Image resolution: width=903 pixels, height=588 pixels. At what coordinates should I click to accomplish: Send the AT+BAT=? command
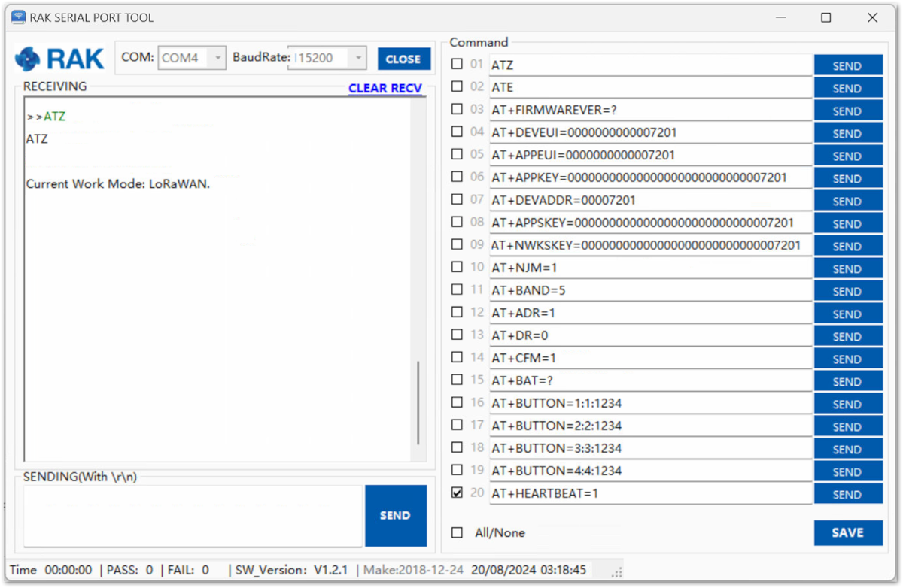click(848, 381)
